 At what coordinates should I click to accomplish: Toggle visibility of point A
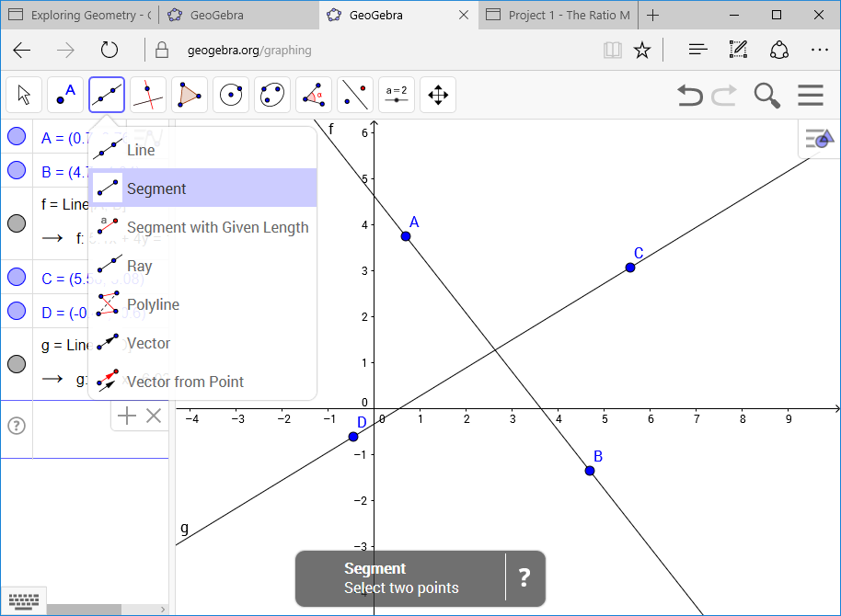[x=17, y=136]
